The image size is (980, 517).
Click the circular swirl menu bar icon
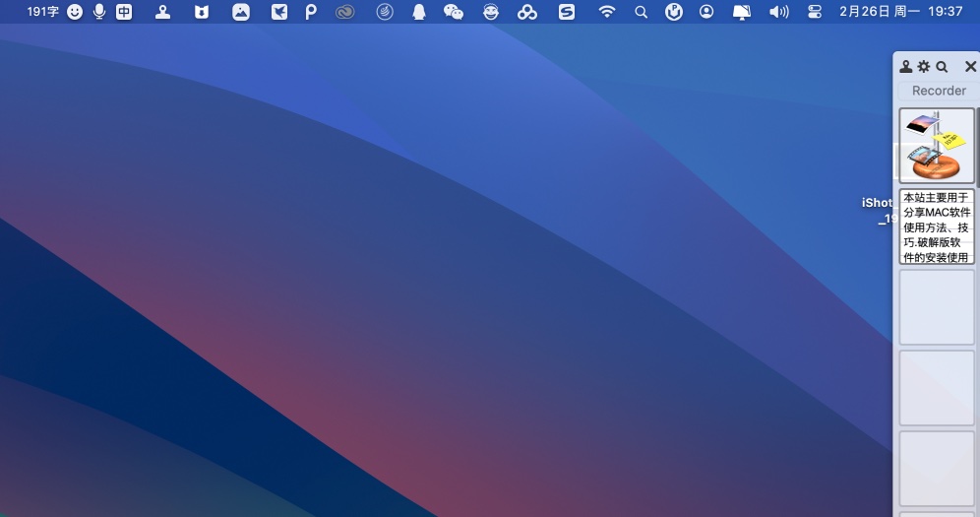385,12
